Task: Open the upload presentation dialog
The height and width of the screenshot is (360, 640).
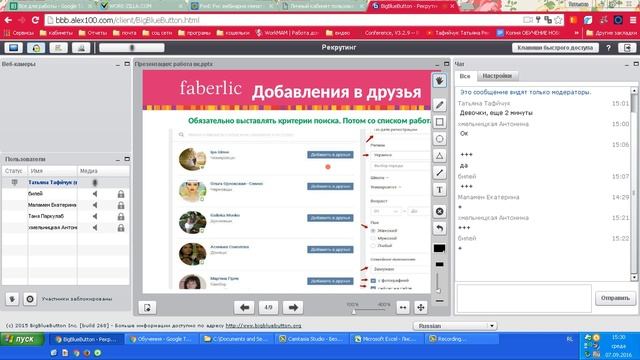Action: pos(147,307)
